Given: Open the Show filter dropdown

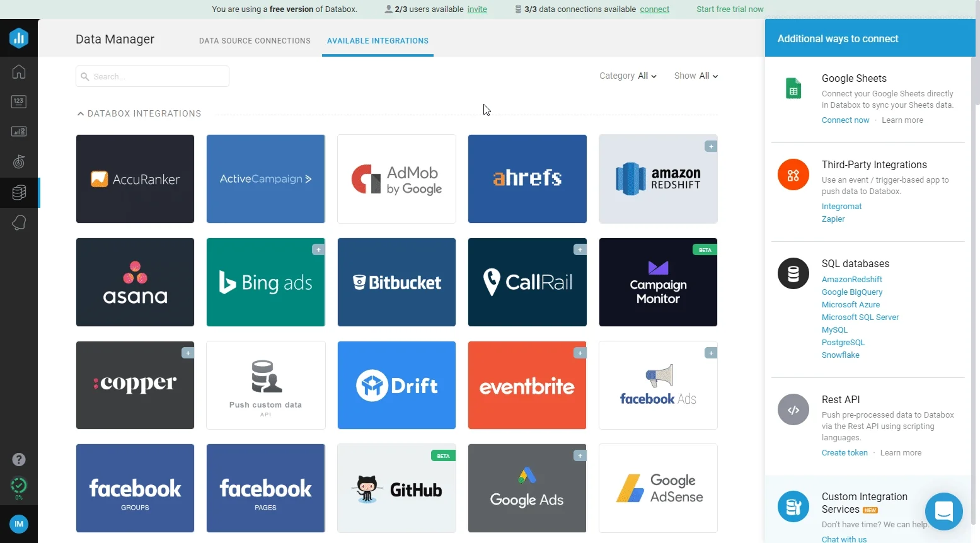Looking at the screenshot, I should click(x=696, y=76).
